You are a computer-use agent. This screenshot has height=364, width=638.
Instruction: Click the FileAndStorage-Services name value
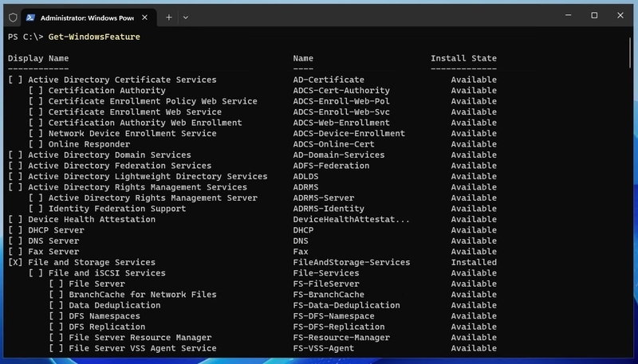click(352, 262)
